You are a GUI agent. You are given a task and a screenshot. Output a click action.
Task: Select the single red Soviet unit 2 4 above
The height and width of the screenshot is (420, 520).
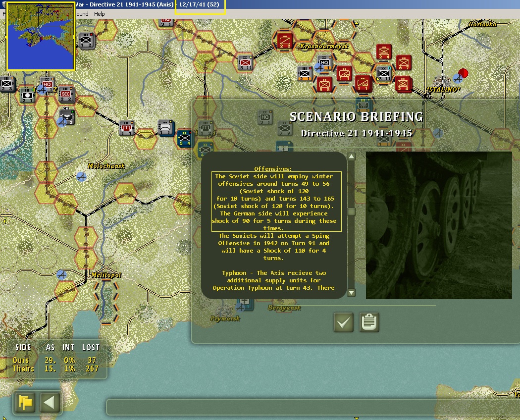coord(384,52)
